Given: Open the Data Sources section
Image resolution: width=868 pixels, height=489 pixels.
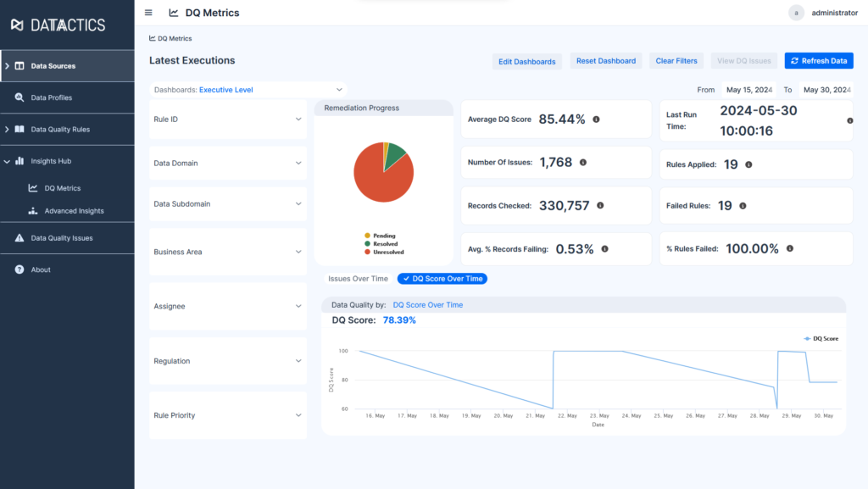Looking at the screenshot, I should [51, 65].
